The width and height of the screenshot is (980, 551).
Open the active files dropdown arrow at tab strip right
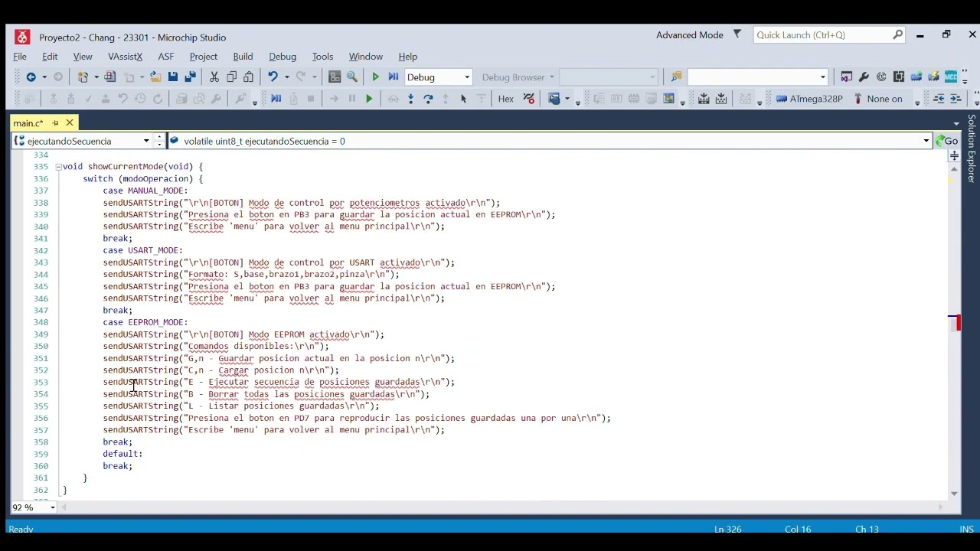(956, 123)
